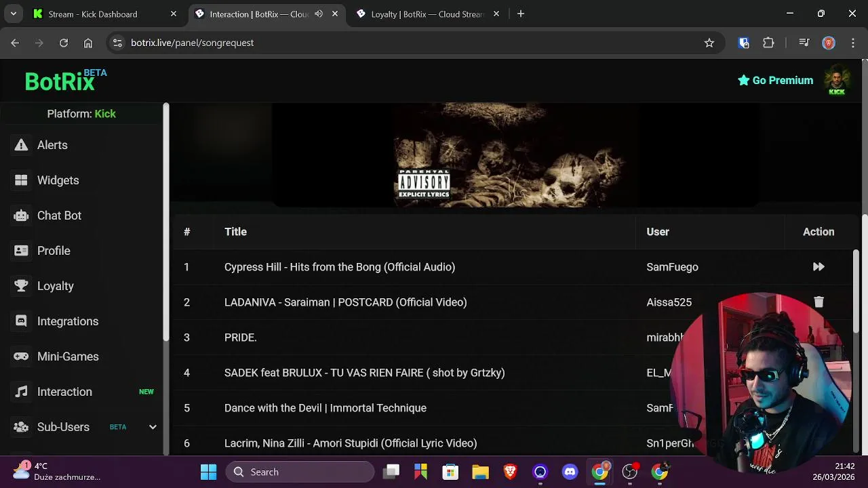Screen dimensions: 868x488
Task: Click the user name Aissa525
Action: coord(669,302)
